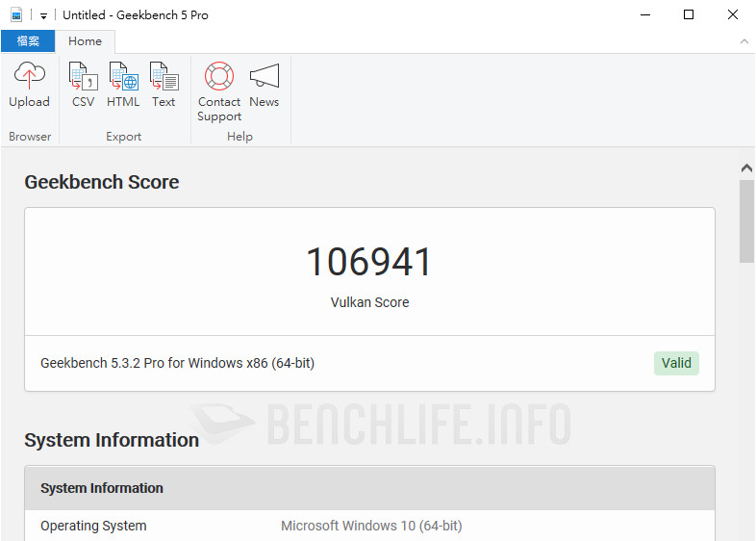Click the Valid status badge
Screen dimensions: 756x541
pos(676,363)
